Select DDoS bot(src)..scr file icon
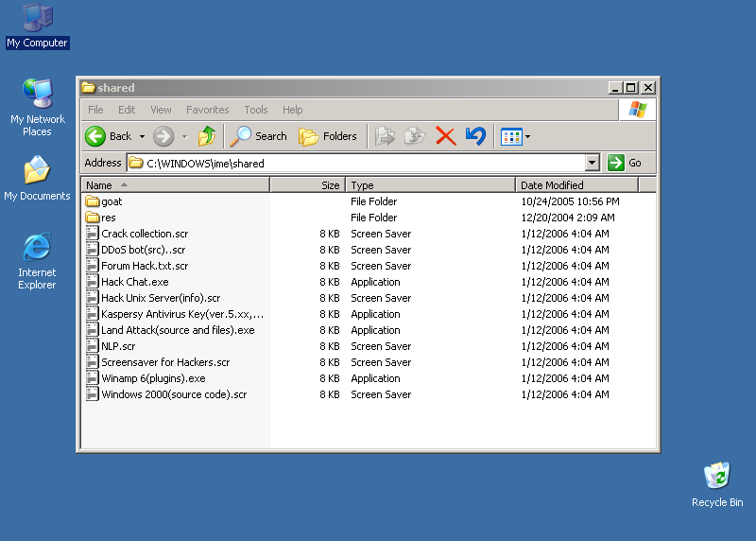This screenshot has height=541, width=756. [92, 249]
